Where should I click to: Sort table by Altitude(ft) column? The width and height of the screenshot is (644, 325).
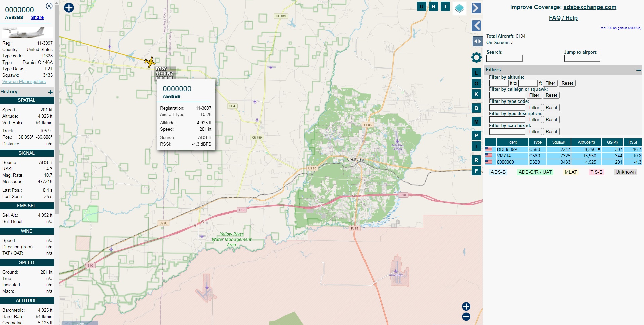coord(586,142)
